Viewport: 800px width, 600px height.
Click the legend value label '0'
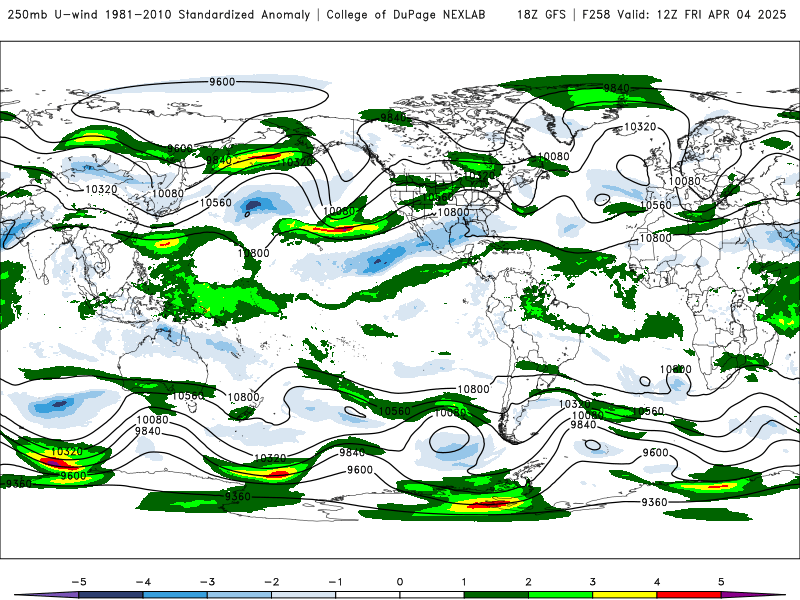tap(400, 582)
